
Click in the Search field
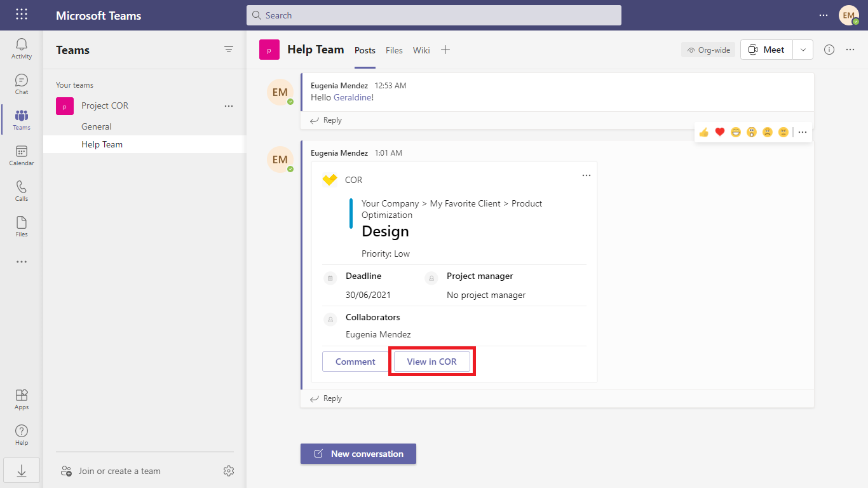click(x=434, y=15)
